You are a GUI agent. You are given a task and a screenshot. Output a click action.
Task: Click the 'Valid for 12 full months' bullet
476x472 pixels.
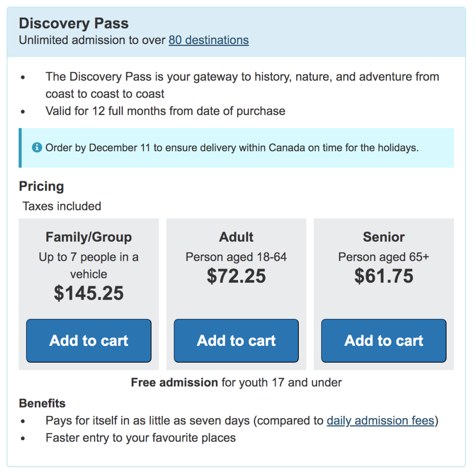(x=165, y=111)
